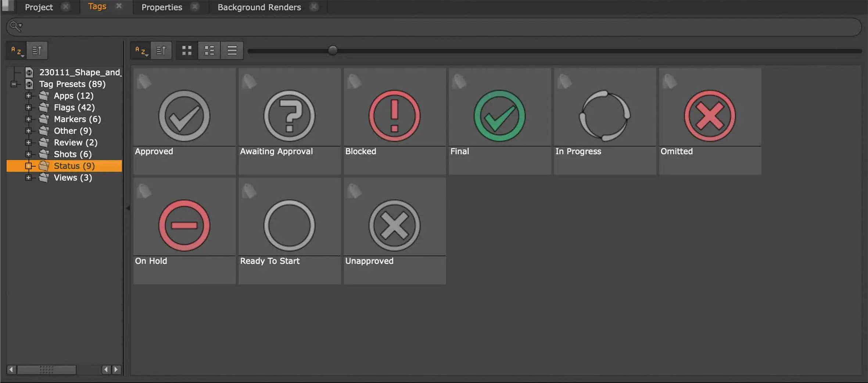Switch to the Properties tab

point(162,7)
